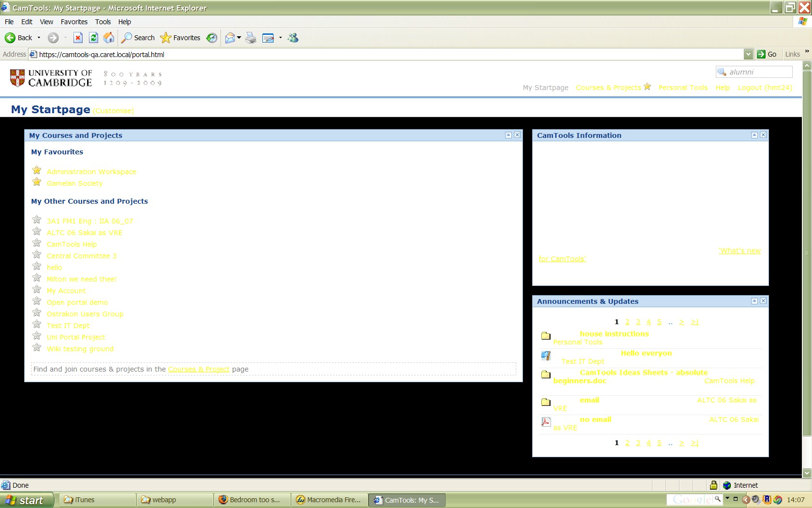Open Personal Tools navigation link
Viewport: 812px width, 508px height.
point(683,88)
